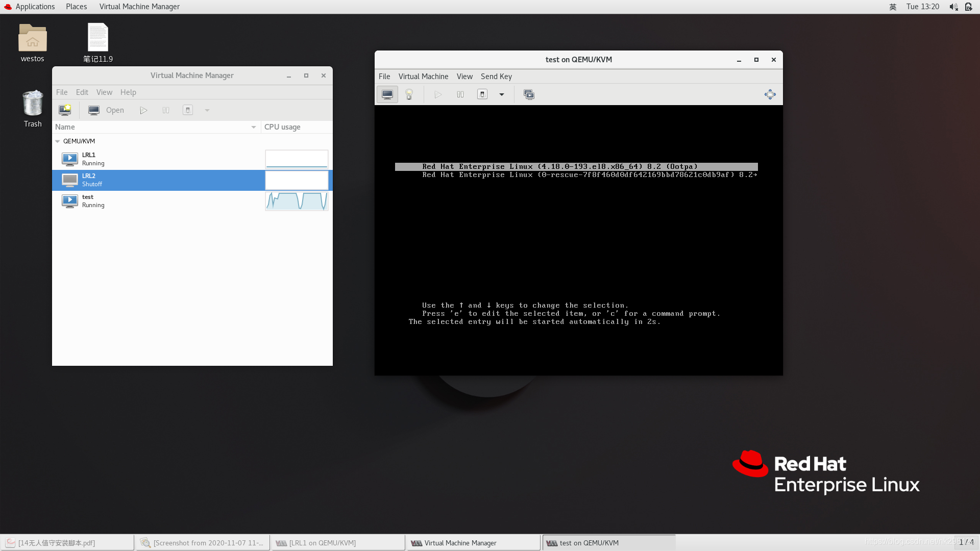980x551 pixels.
Task: Switch to LRL1 on QEMU/KVM taskbar window
Action: 338,543
